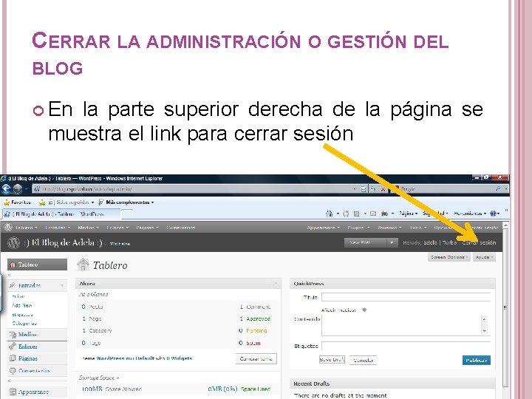Image resolution: width=532 pixels, height=399 pixels.
Task: Click the Appearance icon in the sidebar
Action: [13, 392]
